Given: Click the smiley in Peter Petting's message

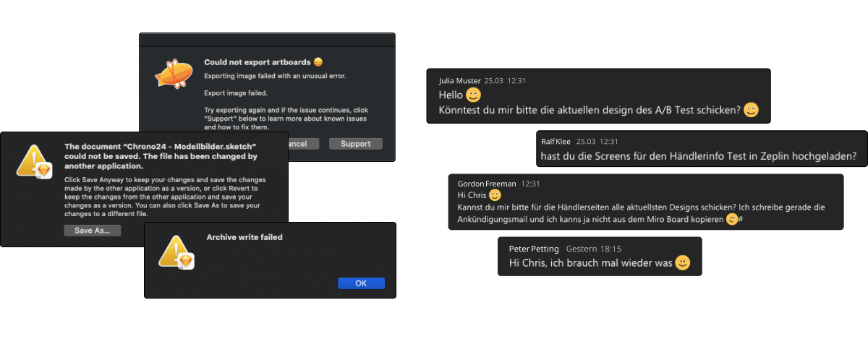Looking at the screenshot, I should click(x=682, y=263).
